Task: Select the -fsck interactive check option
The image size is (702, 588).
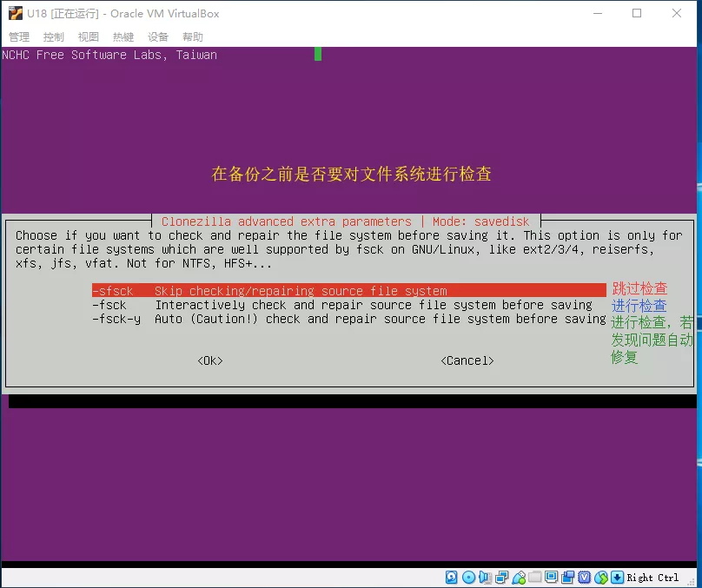Action: pyautogui.click(x=348, y=305)
